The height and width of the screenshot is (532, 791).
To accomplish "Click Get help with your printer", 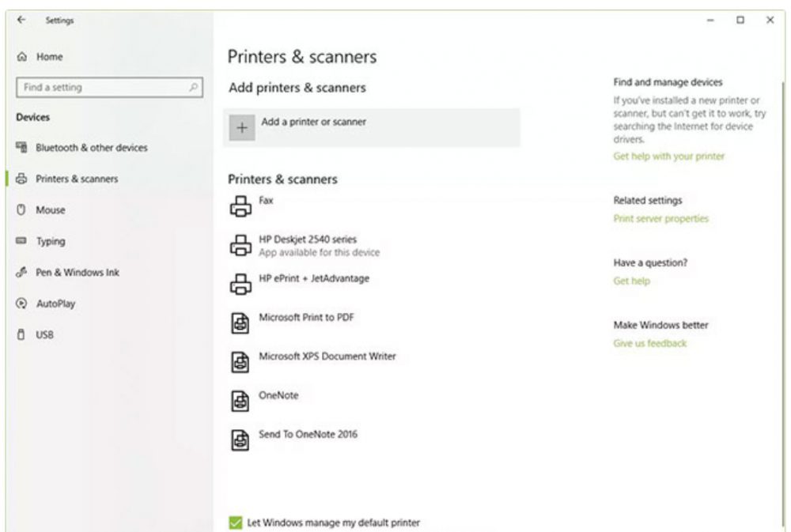I will (x=670, y=156).
